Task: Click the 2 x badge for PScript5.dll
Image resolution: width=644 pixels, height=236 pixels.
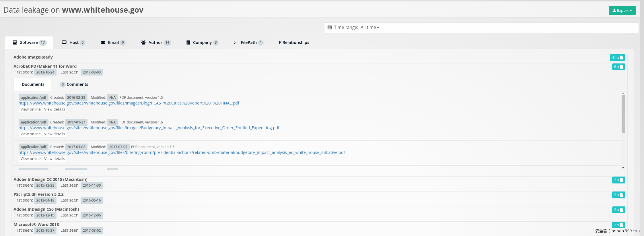Action: click(618, 195)
